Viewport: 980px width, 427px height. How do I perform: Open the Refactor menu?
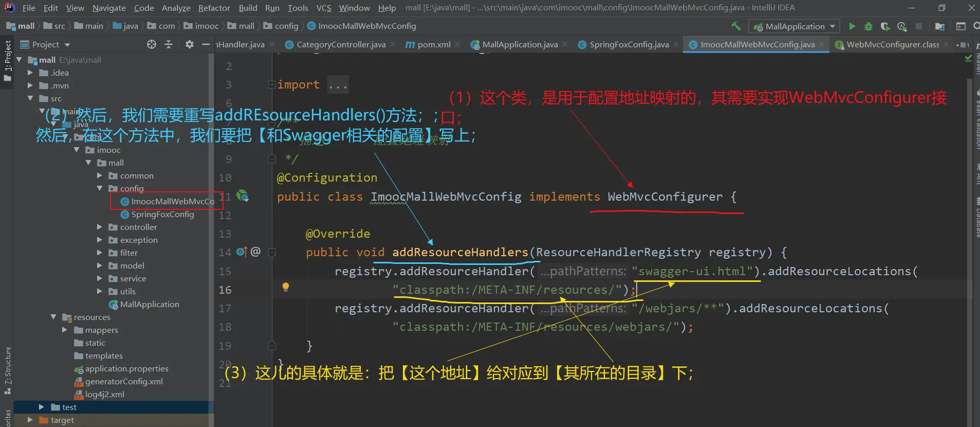(x=214, y=8)
